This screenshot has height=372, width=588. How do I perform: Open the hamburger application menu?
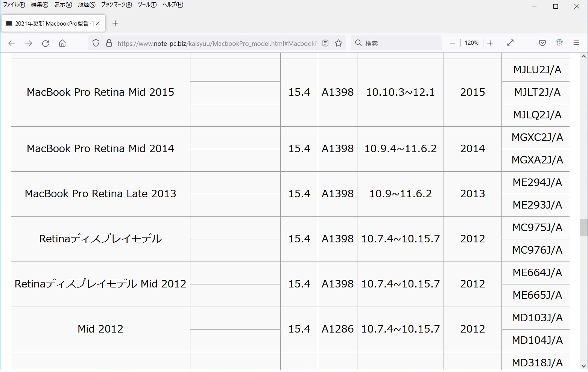tap(576, 43)
